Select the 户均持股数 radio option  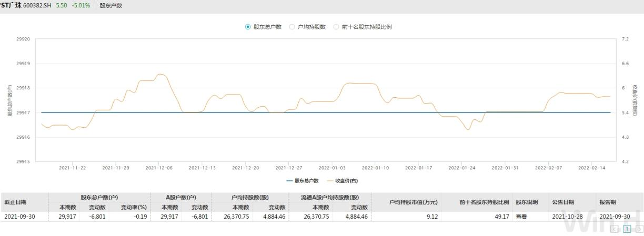(x=292, y=27)
